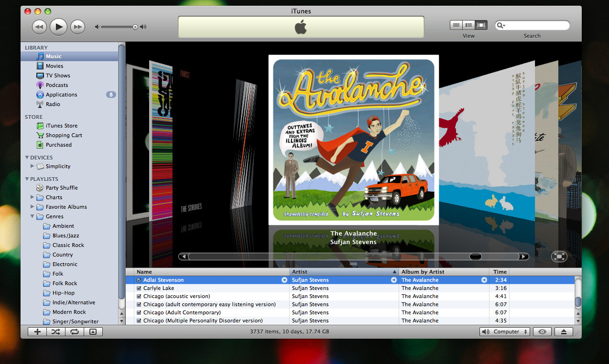Show or hide the artwork viewer
This screenshot has height=364, width=609.
pyautogui.click(x=93, y=332)
